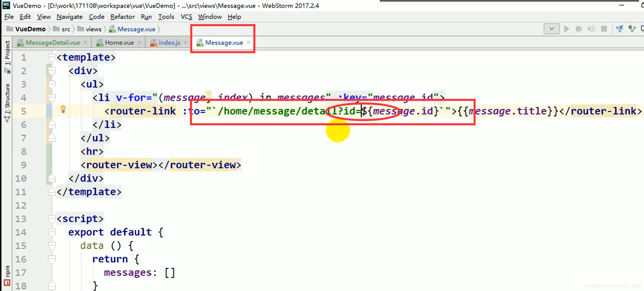Click ':key="message.id"' attribute on line 4
Screen dimensions: 644x291
coord(388,97)
